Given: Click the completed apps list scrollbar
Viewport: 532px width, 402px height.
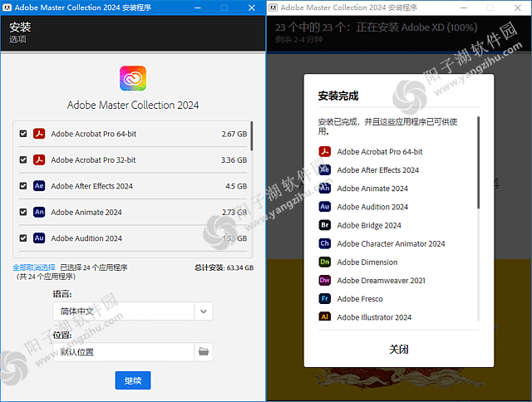Looking at the screenshot, I should [x=479, y=163].
